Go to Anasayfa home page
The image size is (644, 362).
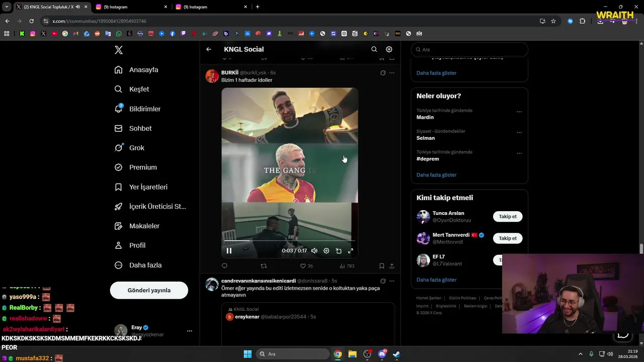tap(136, 70)
